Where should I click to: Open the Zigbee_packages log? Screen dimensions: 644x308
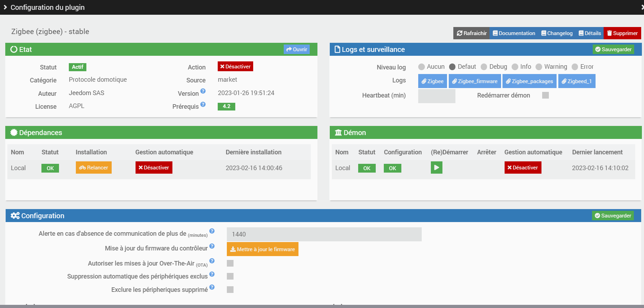pos(530,81)
